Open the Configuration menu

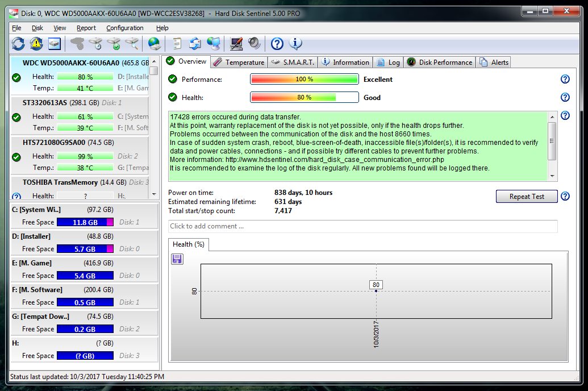coord(124,28)
